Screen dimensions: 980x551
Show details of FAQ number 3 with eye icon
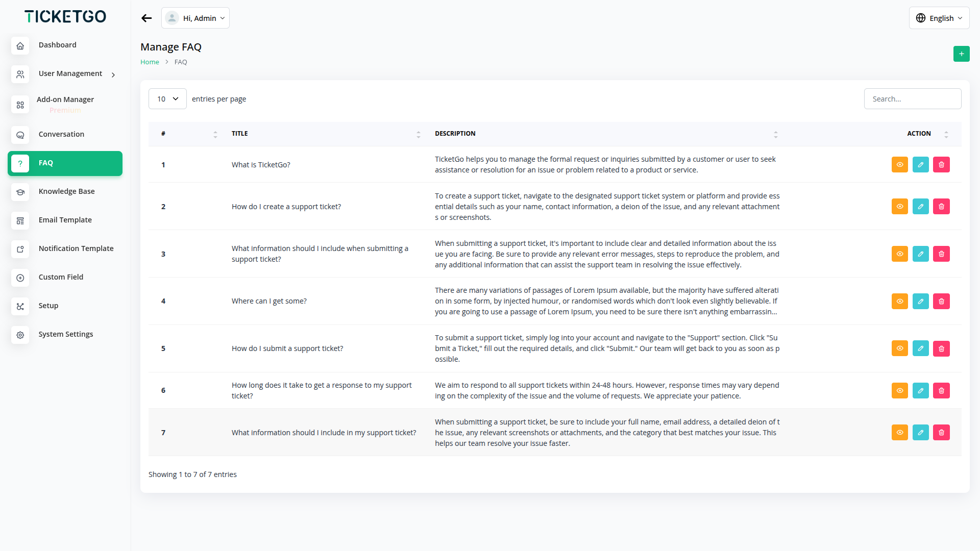(x=899, y=254)
